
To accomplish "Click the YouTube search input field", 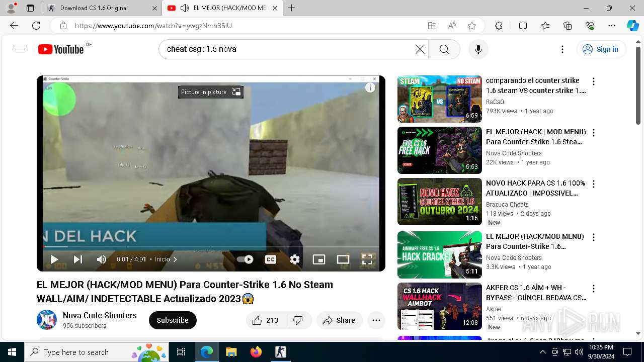I will point(289,49).
